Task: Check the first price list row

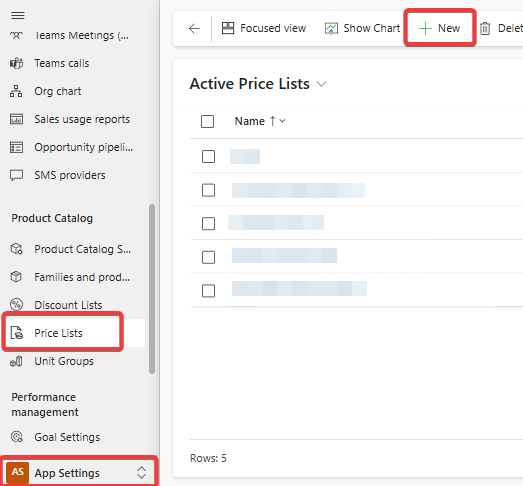Action: tap(208, 156)
